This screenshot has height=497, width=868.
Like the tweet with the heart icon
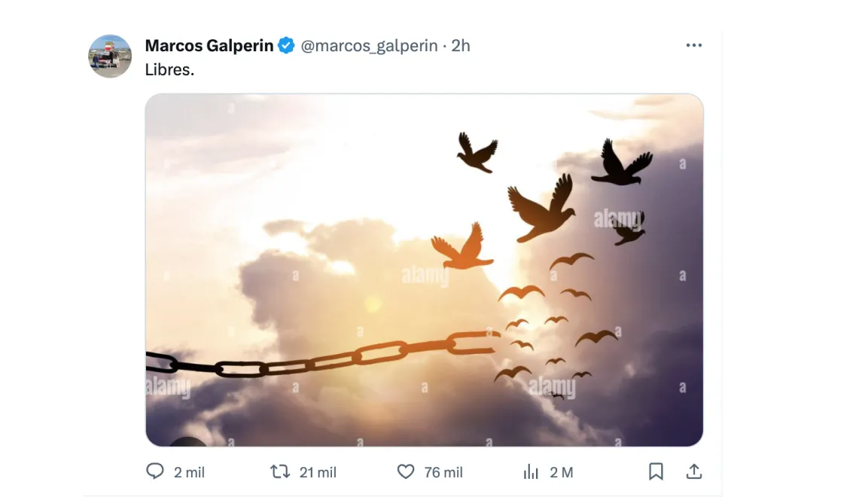tap(406, 471)
